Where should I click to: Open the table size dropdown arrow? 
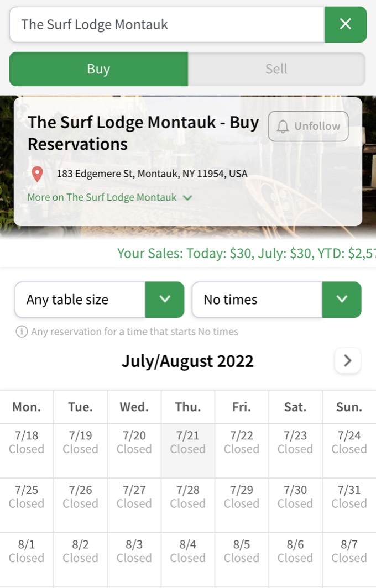[164, 300]
